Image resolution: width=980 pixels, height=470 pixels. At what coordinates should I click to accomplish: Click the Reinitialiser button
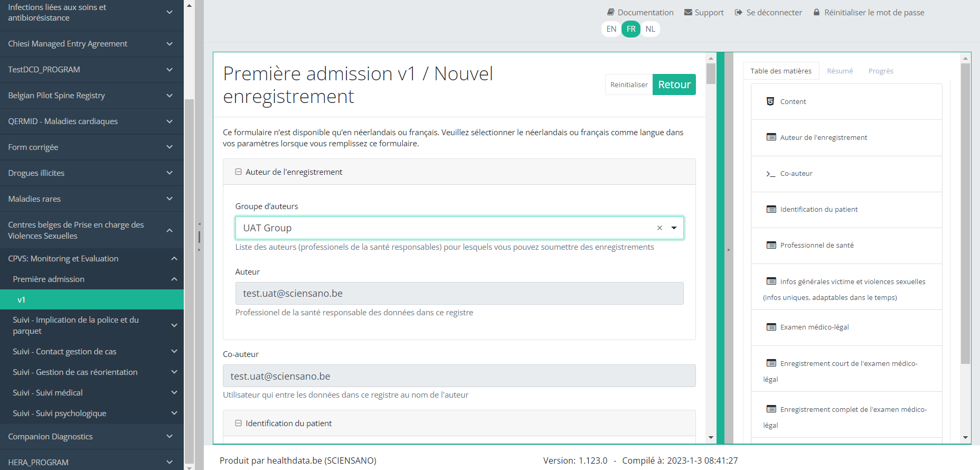click(628, 84)
